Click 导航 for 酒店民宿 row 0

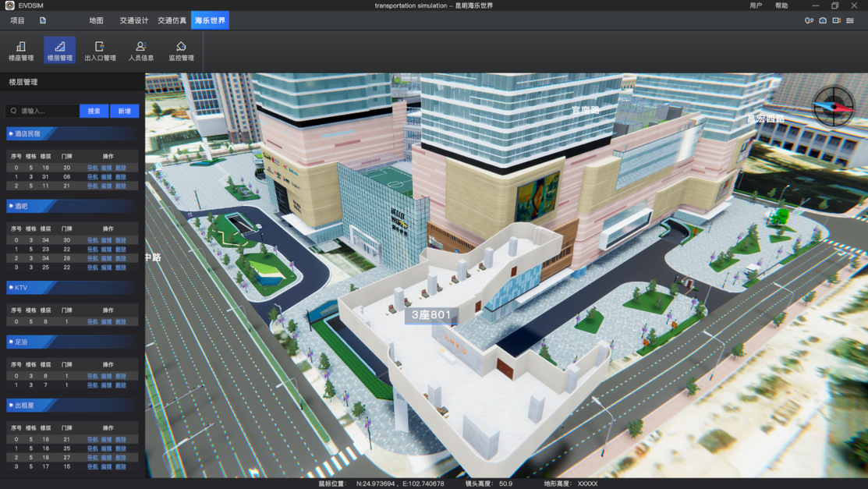[x=93, y=168]
